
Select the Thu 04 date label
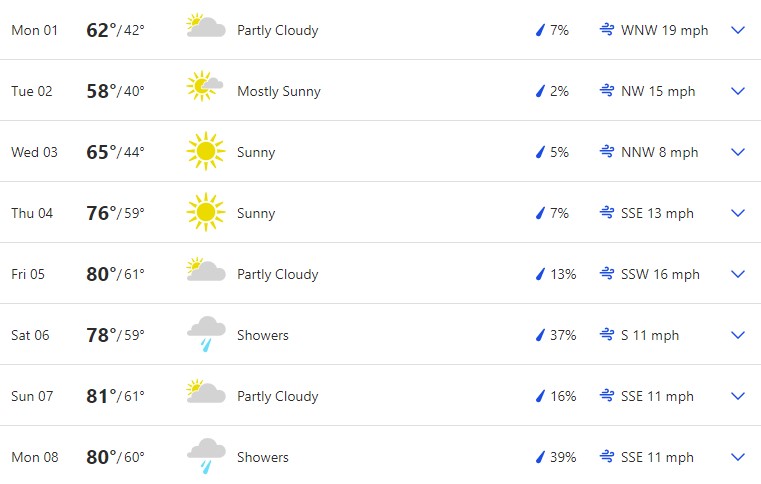[31, 213]
